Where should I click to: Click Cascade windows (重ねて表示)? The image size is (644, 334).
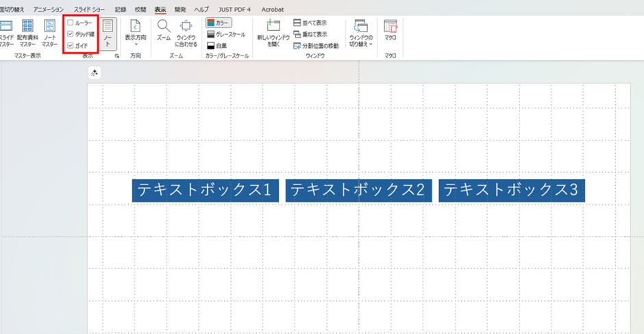(x=310, y=34)
